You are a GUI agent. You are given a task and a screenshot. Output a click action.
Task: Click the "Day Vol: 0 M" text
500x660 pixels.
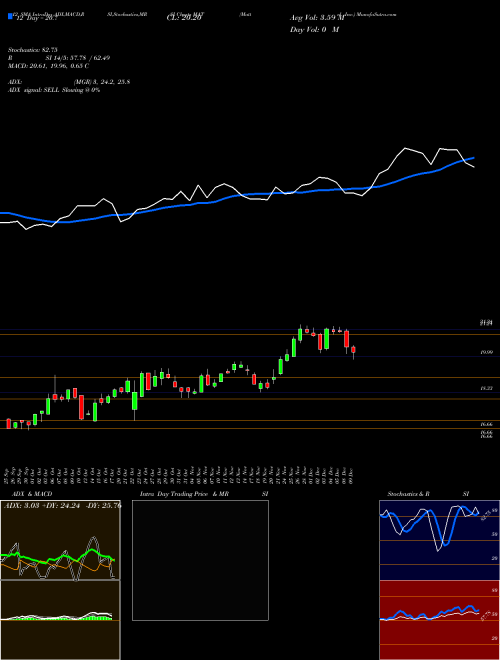pyautogui.click(x=314, y=30)
